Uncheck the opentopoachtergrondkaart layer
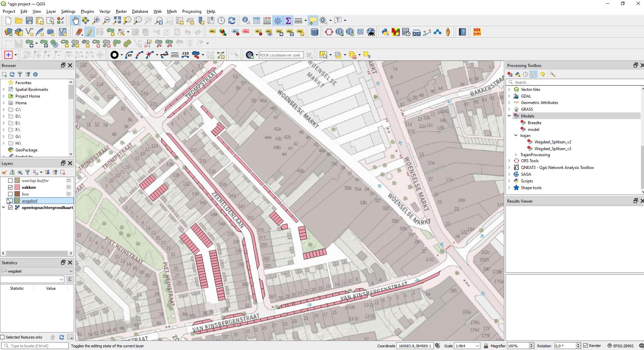Viewport: 644px width, 350px height. pos(10,208)
